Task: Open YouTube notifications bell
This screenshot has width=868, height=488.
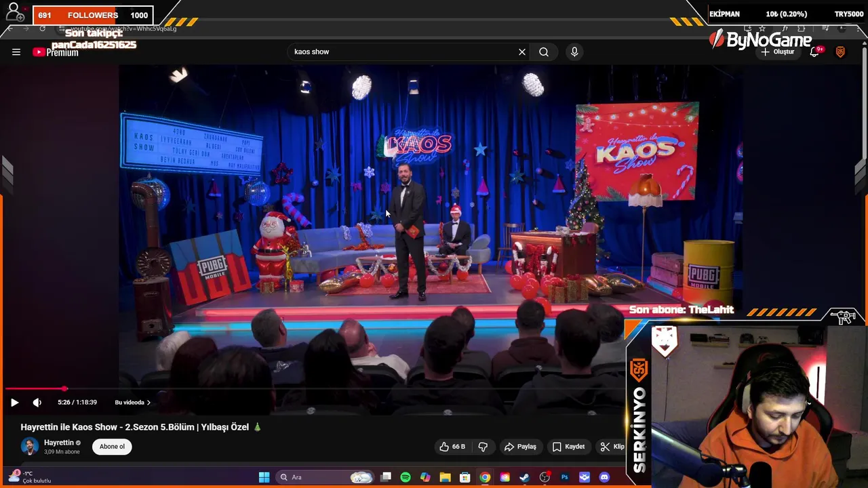Action: coord(815,52)
